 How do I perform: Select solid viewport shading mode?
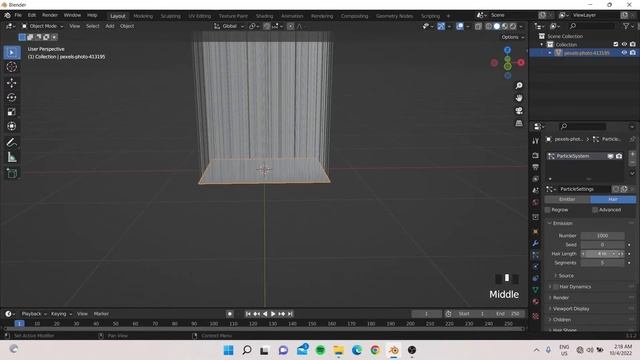[x=497, y=26]
